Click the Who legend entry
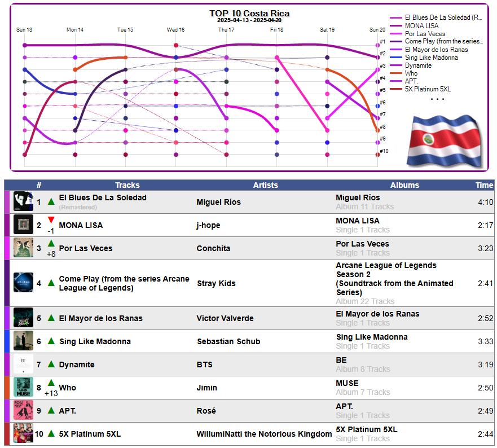The width and height of the screenshot is (497, 448). 404,73
